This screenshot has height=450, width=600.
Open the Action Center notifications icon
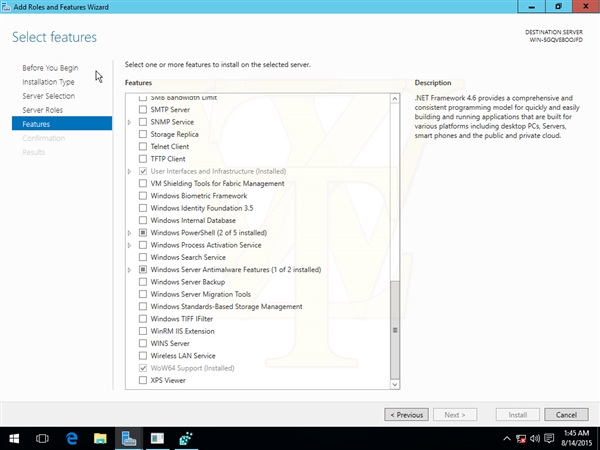click(x=549, y=439)
